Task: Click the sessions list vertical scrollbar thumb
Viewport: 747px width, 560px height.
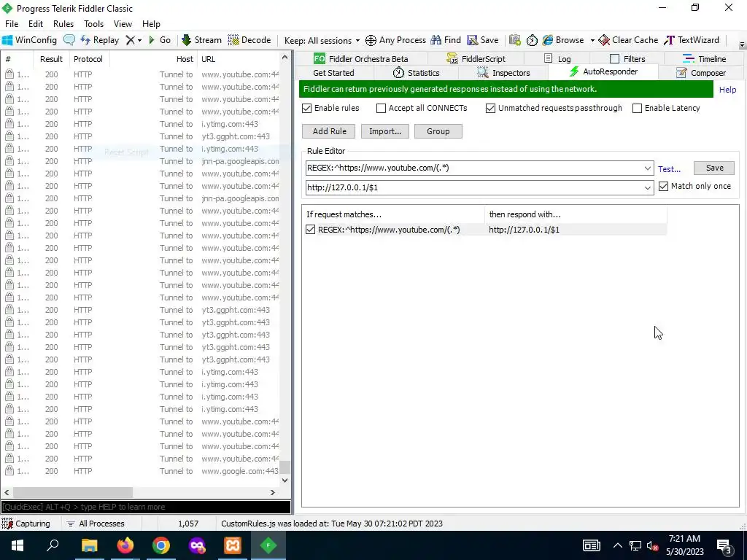Action: [x=285, y=467]
